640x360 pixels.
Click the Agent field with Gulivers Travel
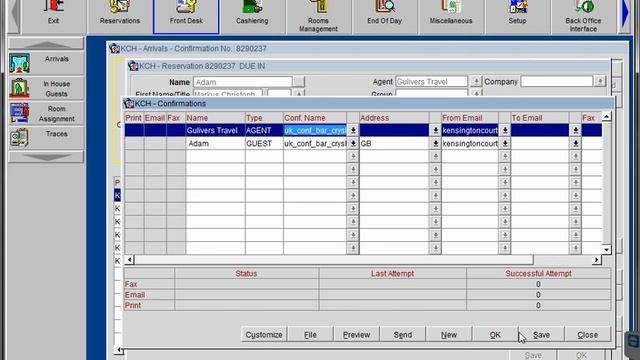tap(432, 82)
